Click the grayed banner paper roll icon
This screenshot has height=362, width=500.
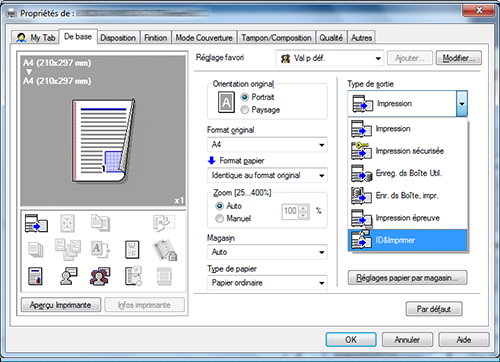click(x=164, y=276)
